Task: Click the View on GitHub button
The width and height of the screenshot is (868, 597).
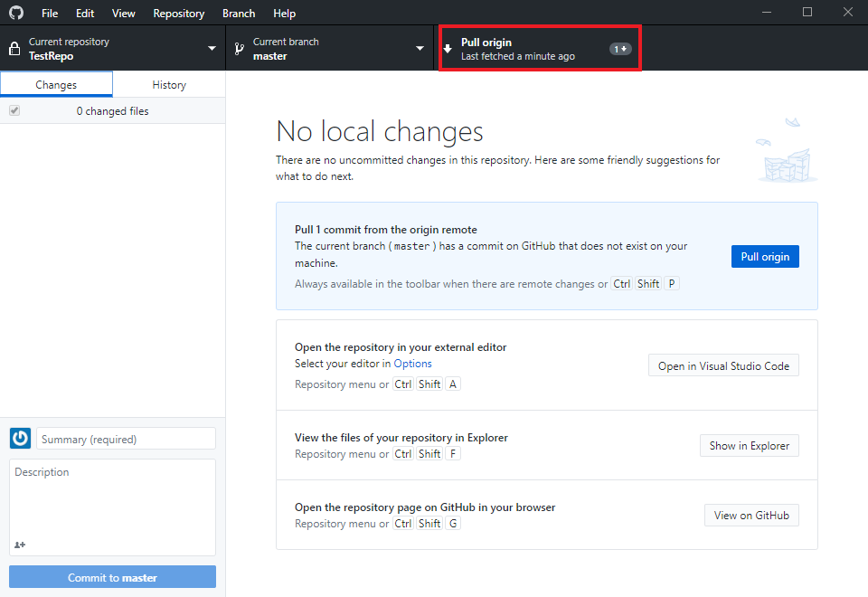Action: tap(751, 515)
